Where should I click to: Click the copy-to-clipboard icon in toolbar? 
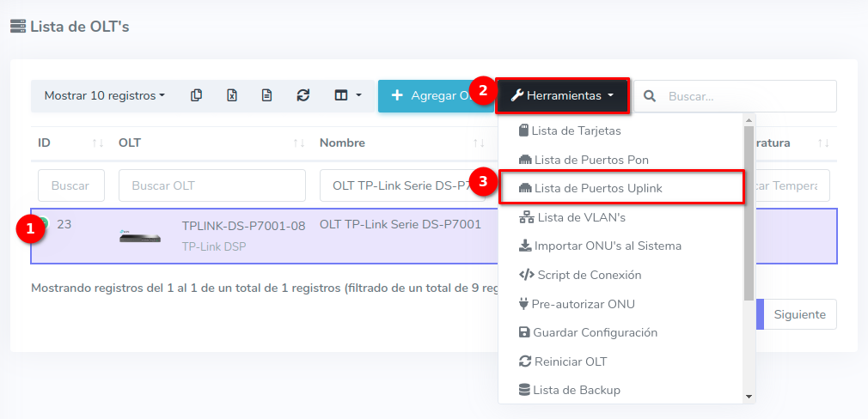[197, 95]
